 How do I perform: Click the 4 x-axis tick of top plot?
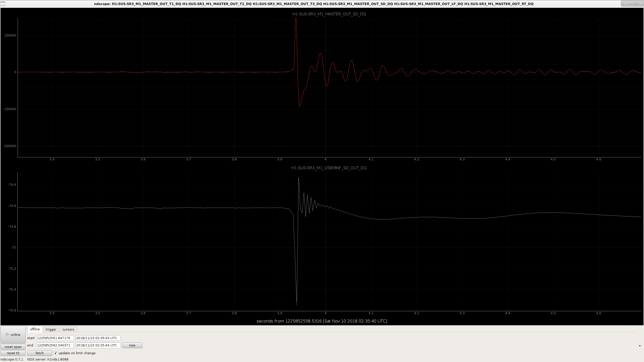click(325, 159)
